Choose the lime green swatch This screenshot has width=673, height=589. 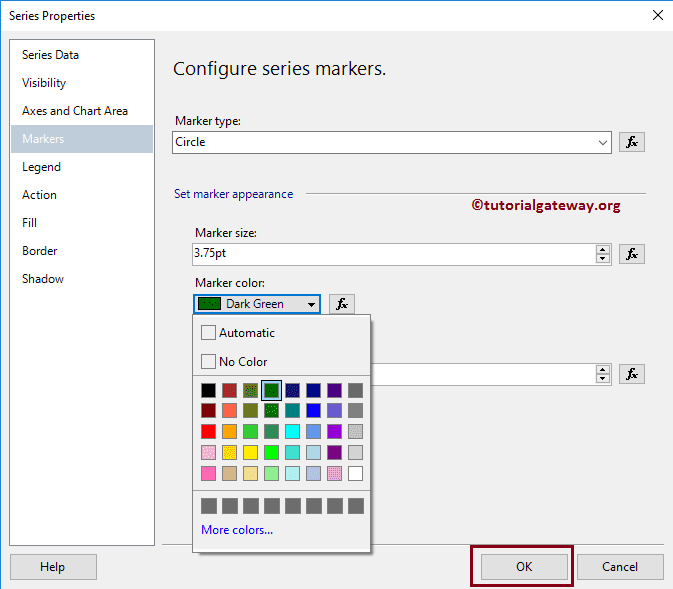coord(271,452)
